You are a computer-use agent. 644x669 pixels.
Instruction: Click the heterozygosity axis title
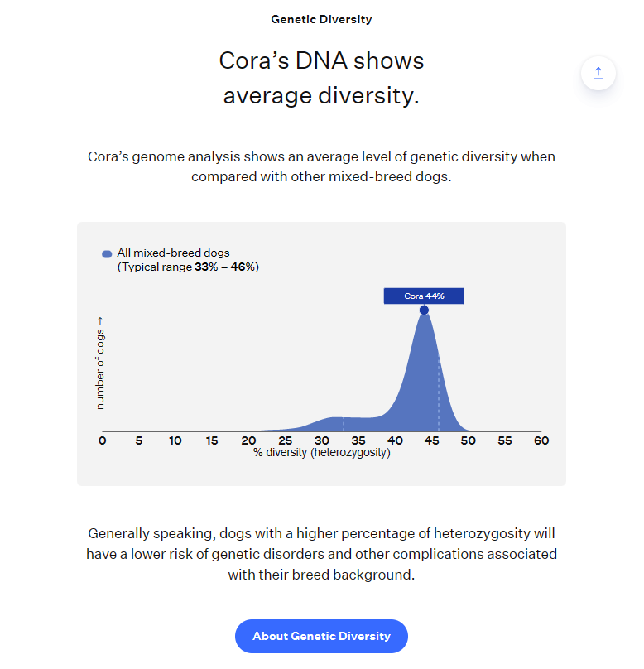coord(321,452)
